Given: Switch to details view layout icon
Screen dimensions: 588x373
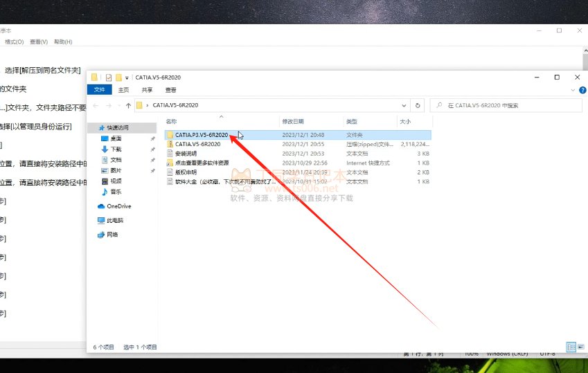Looking at the screenshot, I should (x=571, y=347).
